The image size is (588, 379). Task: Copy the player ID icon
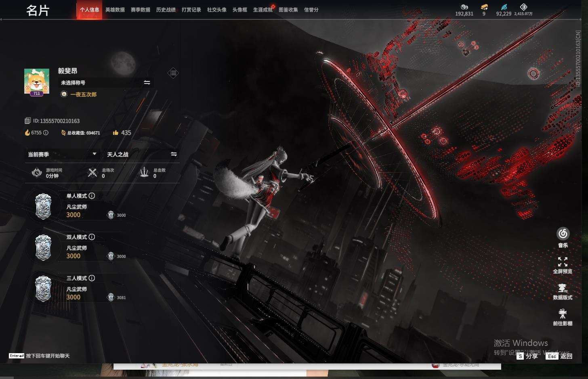click(27, 121)
